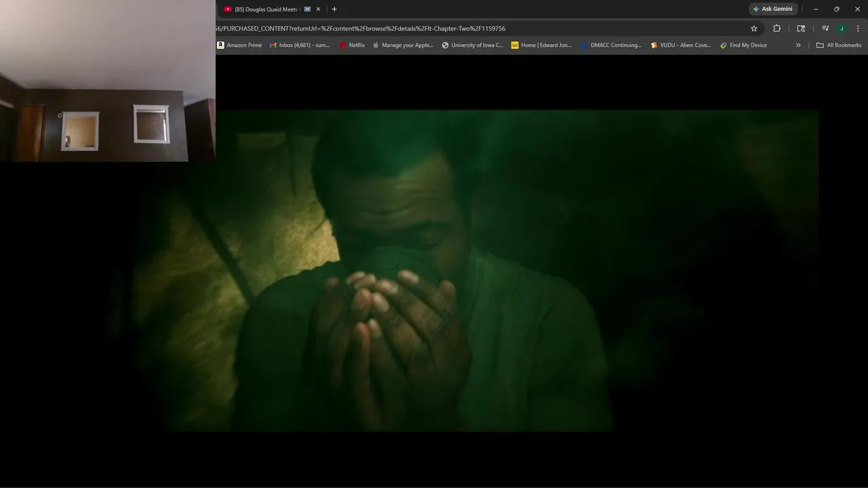Click the picture-in-picture indicator on the tab
Viewport: 868px width, 488px height.
tap(307, 9)
